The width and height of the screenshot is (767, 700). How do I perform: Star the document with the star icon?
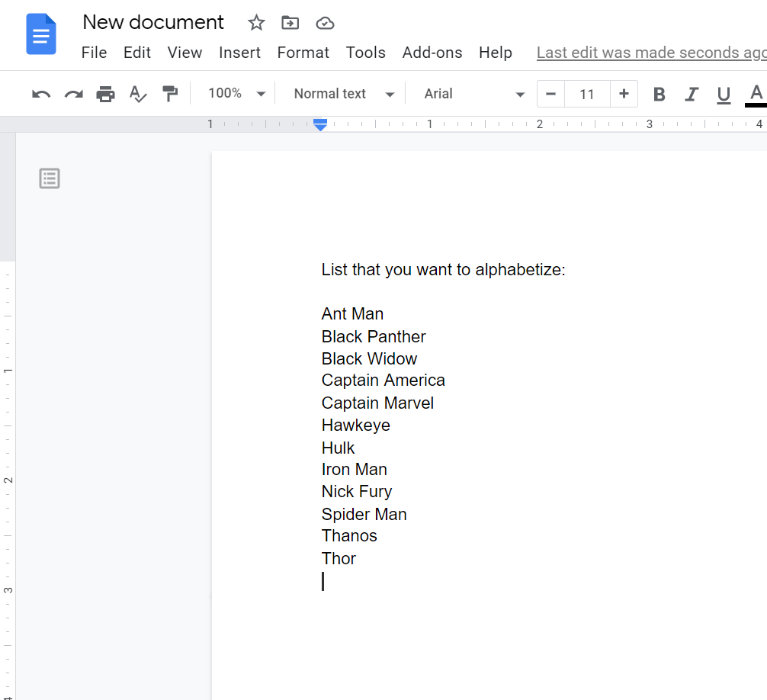click(256, 23)
